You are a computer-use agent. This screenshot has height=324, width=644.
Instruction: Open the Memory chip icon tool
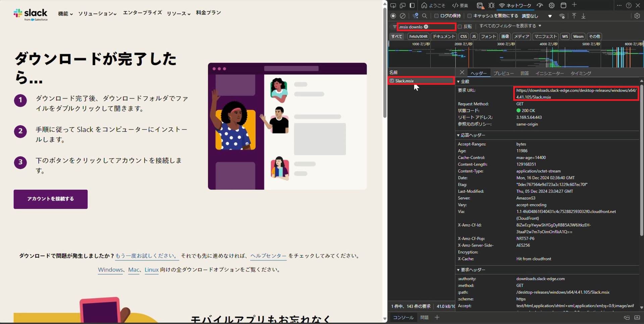coord(551,5)
